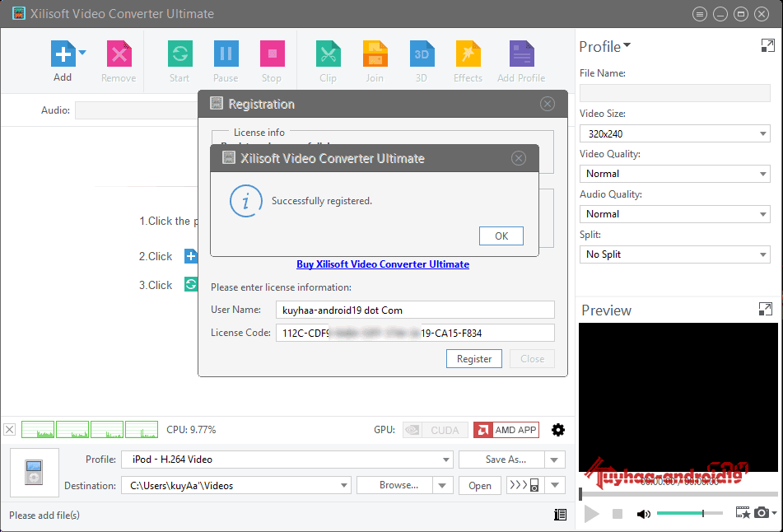Toggle CUDA GPU acceleration
This screenshot has width=783, height=532.
click(x=436, y=430)
